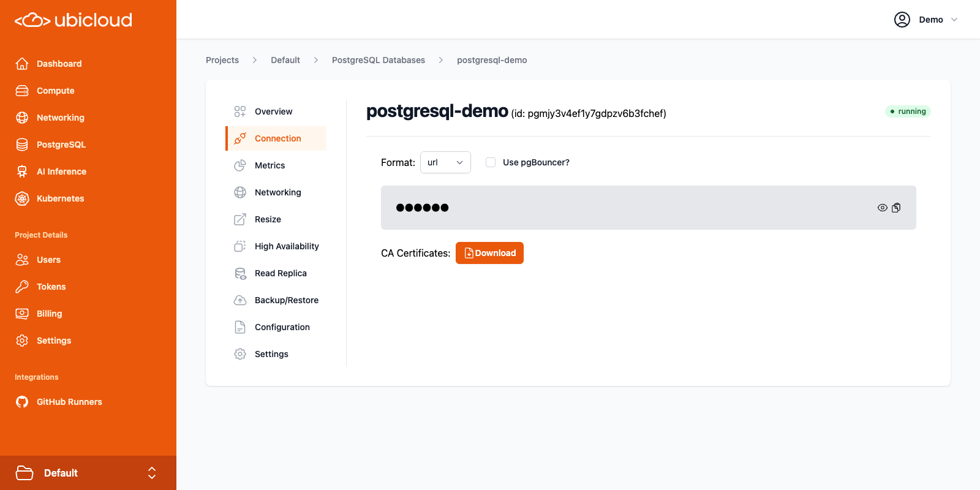
Task: Click the PostgreSQL database icon
Action: tap(22, 145)
